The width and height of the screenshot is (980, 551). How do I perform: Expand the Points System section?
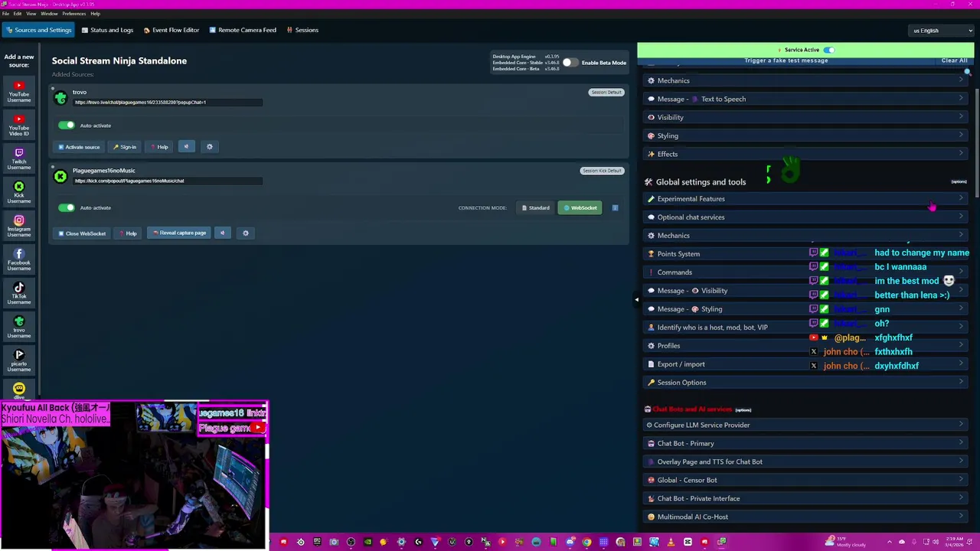805,254
